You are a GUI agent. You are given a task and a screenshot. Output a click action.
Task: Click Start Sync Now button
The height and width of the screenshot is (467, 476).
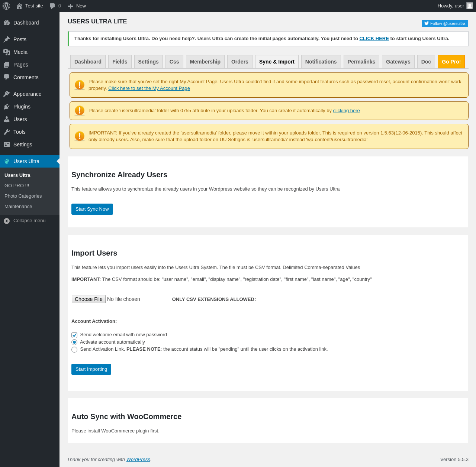[92, 209]
